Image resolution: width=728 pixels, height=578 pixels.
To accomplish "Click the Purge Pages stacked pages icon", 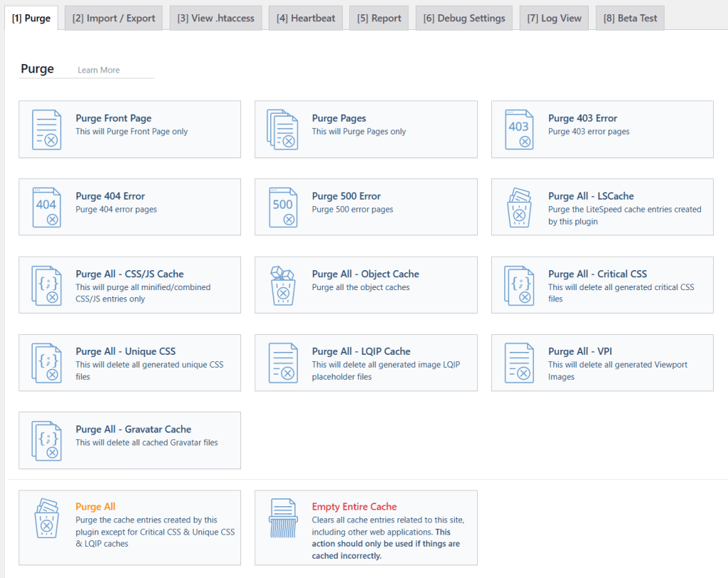I will coord(283,129).
